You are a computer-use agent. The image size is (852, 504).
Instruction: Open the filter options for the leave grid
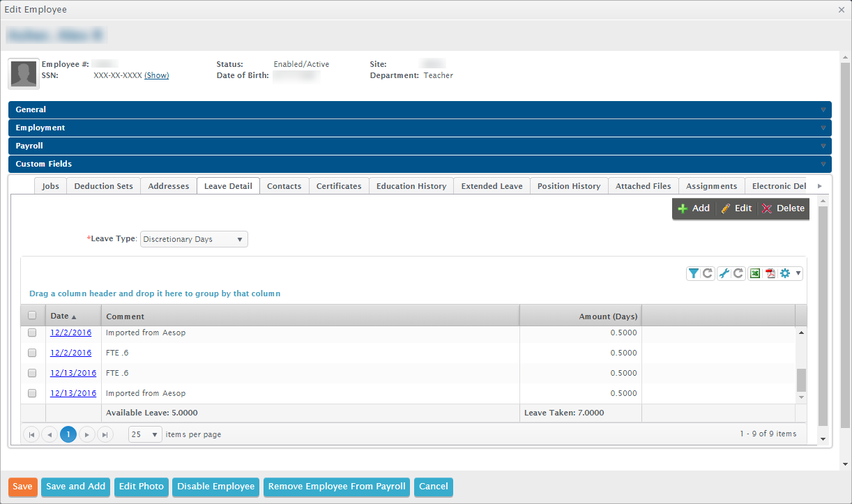[x=693, y=273]
